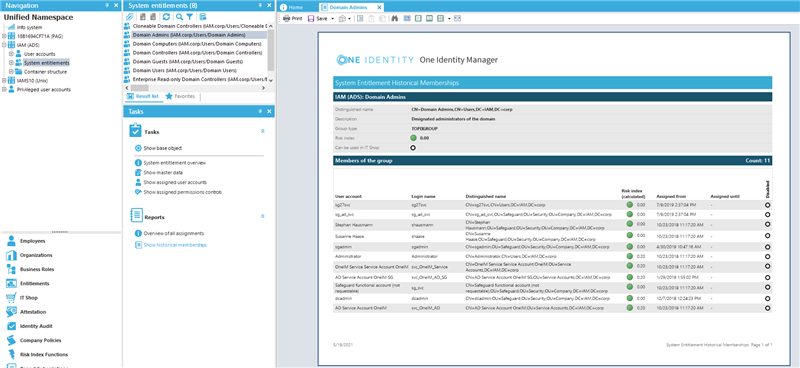Select Enterprise Read-only Domain Controllers entry
Screen dimensions: 800x368
(199, 80)
